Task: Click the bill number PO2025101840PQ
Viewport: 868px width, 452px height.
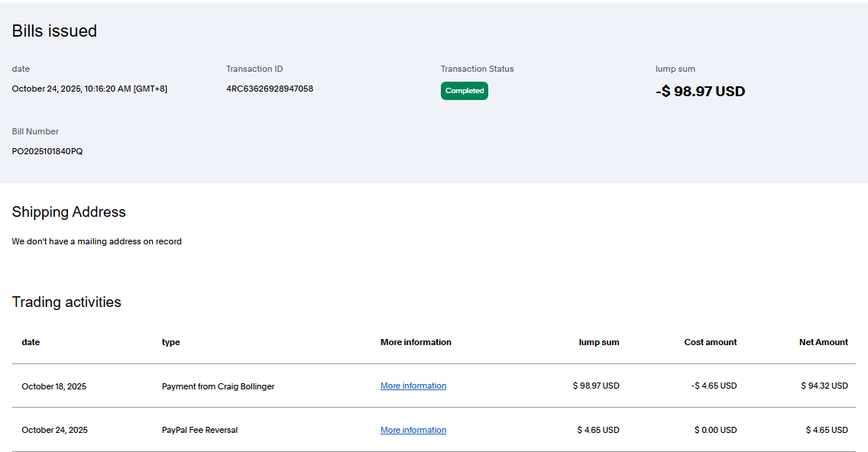Action: coord(47,151)
